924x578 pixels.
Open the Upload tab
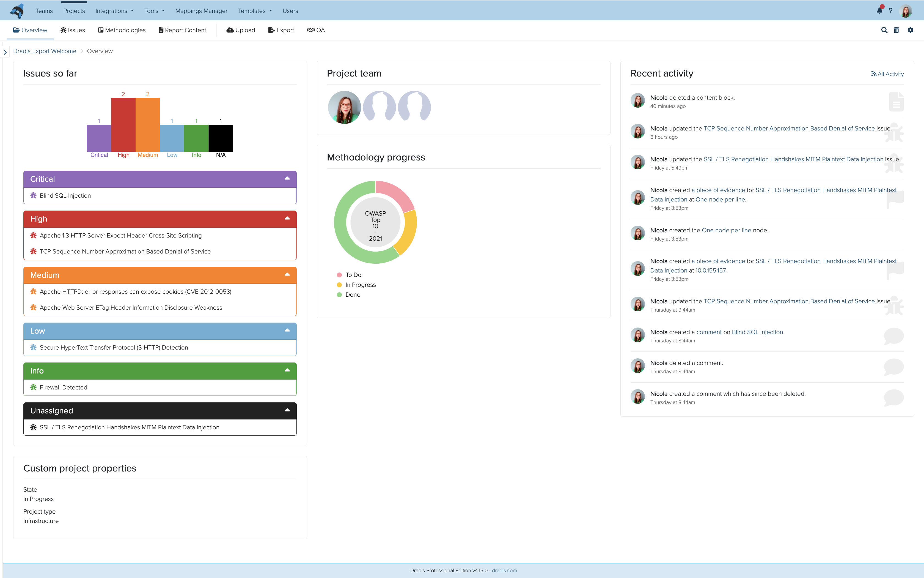pyautogui.click(x=241, y=30)
